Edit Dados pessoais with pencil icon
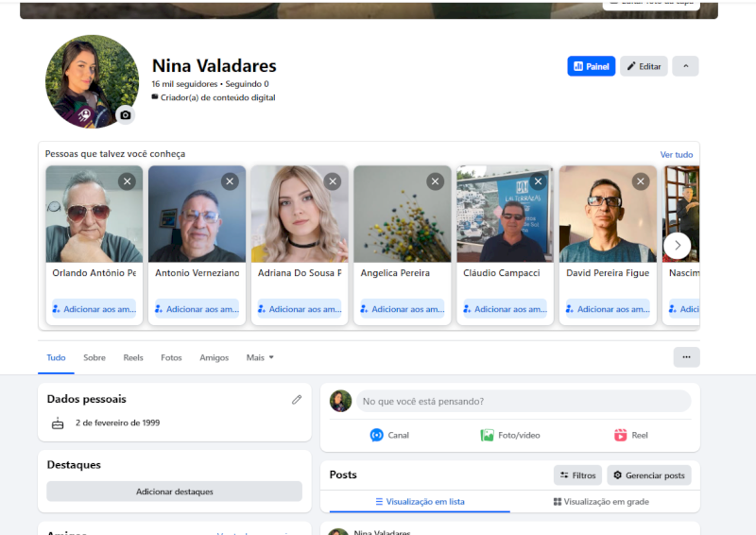Image resolution: width=756 pixels, height=535 pixels. click(297, 400)
